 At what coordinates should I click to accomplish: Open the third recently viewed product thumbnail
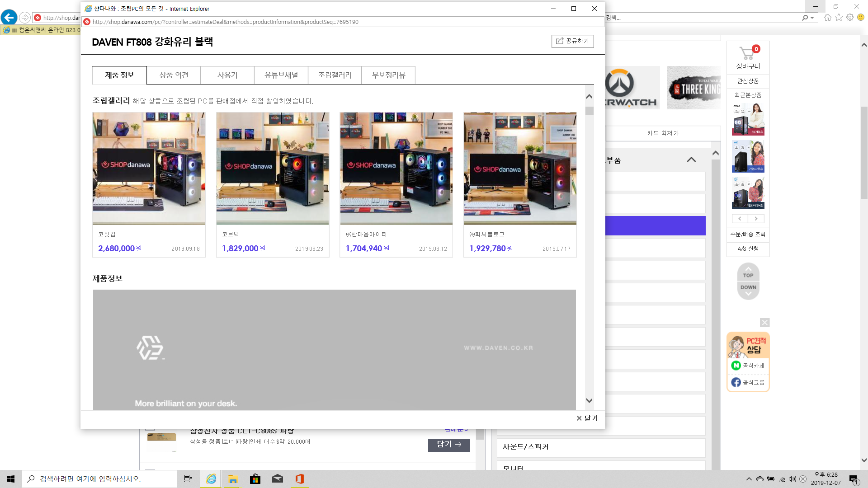click(x=748, y=193)
